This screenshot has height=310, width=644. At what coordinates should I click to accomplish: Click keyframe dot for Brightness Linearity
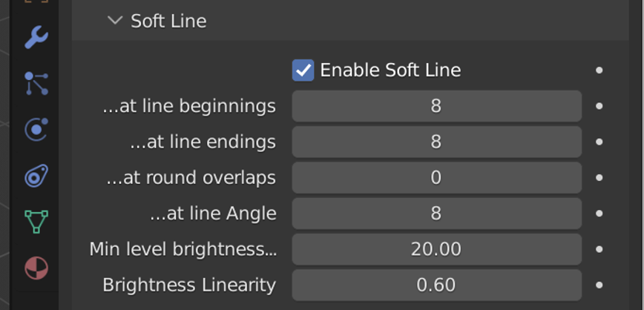click(x=599, y=285)
